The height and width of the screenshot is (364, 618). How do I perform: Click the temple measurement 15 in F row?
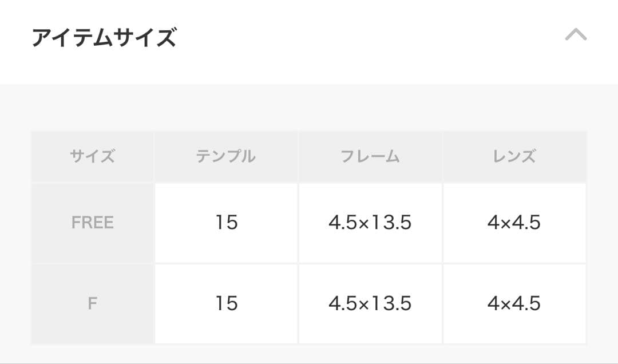coord(226,303)
